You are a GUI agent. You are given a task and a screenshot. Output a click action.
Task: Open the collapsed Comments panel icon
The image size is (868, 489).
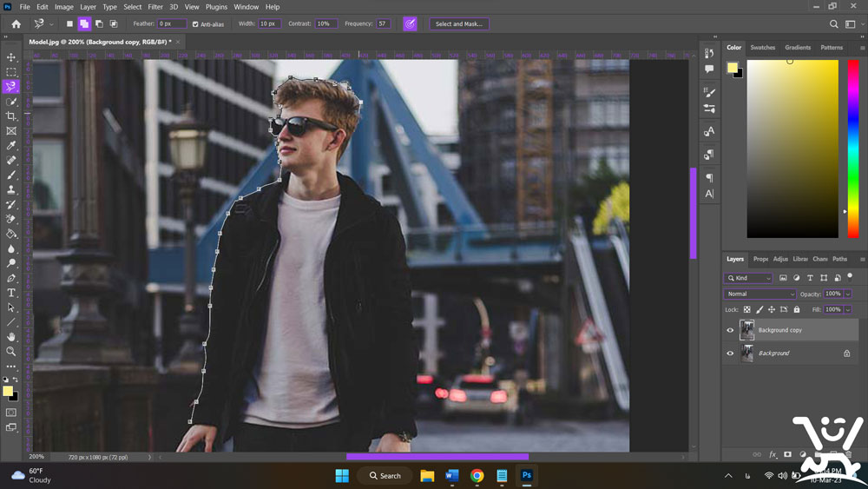pyautogui.click(x=709, y=69)
